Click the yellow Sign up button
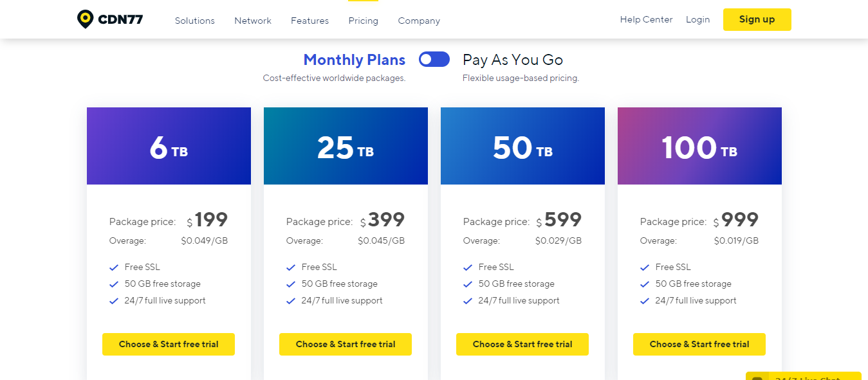868x380 pixels. (757, 19)
